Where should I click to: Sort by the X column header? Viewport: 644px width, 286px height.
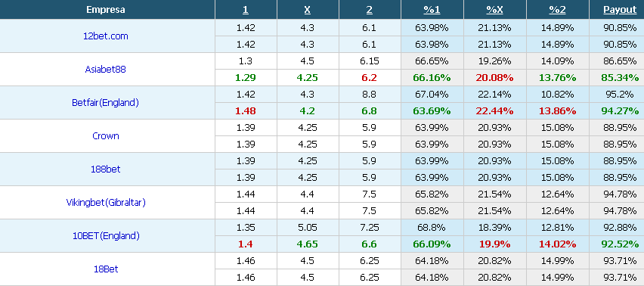click(307, 10)
